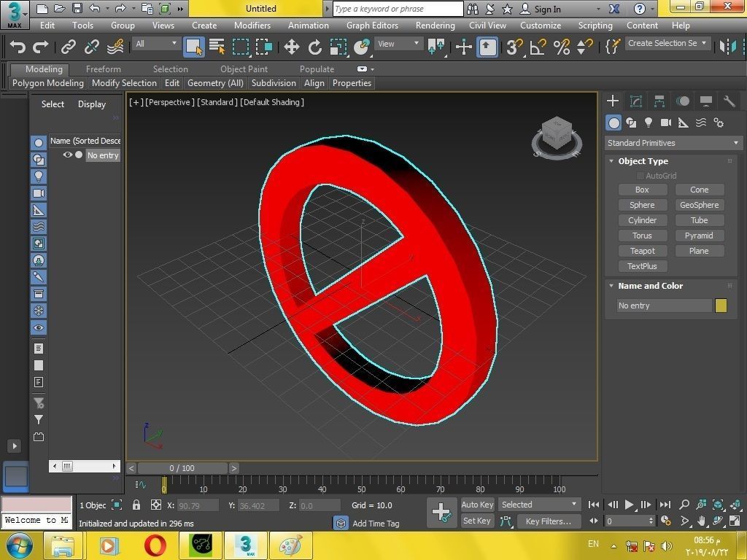The width and height of the screenshot is (747, 560).
Task: Toggle the Spinner Snap button
Action: (x=584, y=47)
